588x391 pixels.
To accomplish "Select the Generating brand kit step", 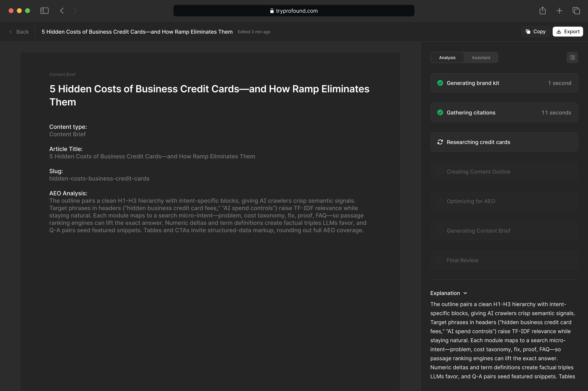I will (x=504, y=83).
